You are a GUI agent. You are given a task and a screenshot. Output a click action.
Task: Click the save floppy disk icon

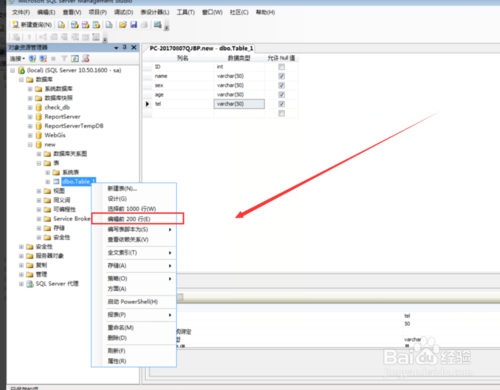tap(134, 25)
